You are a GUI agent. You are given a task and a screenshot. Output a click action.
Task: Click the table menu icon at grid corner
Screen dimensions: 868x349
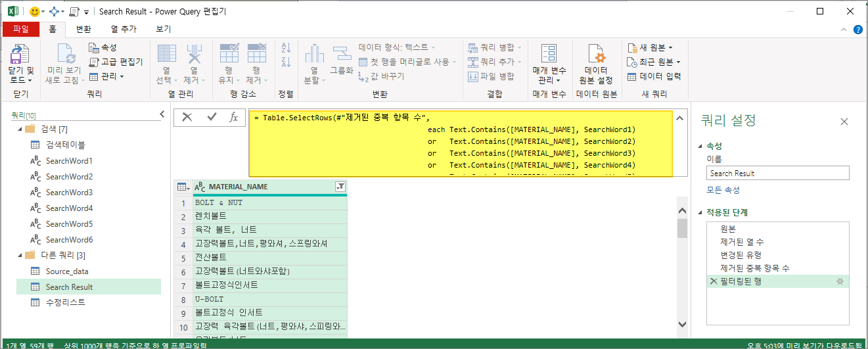(183, 187)
